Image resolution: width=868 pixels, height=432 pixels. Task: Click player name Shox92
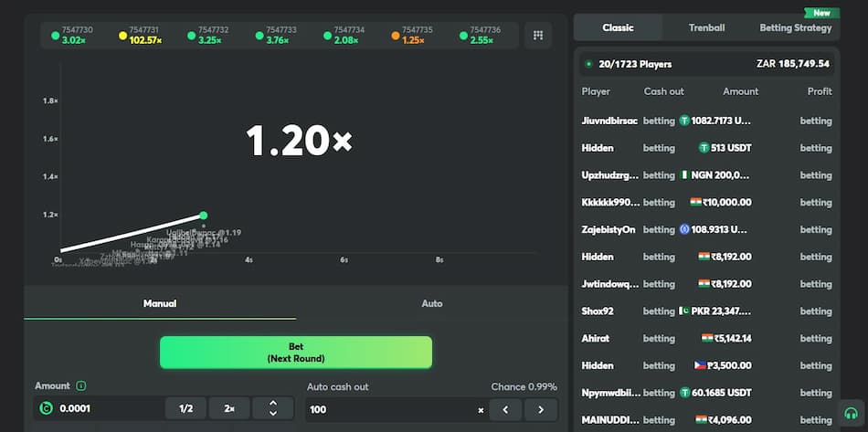click(x=598, y=311)
